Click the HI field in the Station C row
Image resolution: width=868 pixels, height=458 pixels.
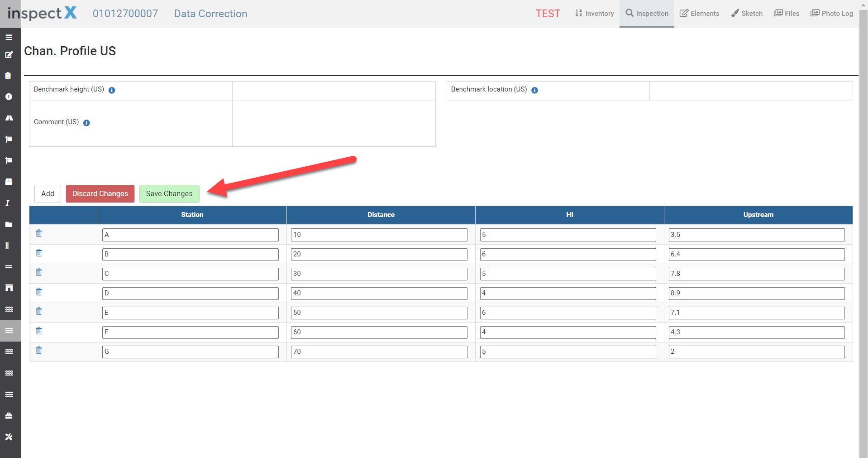click(568, 274)
